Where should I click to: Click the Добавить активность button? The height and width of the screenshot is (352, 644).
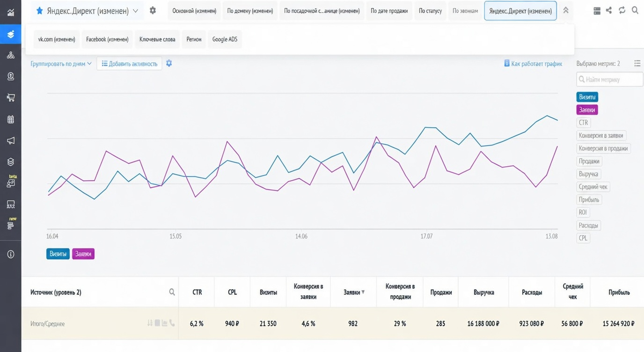pyautogui.click(x=130, y=64)
